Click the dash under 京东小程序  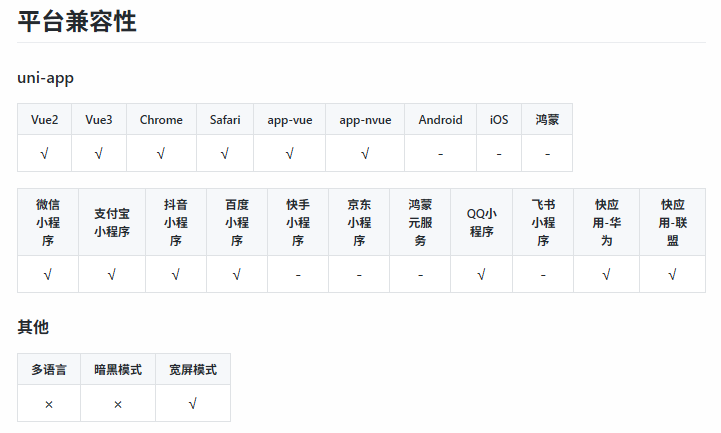point(359,275)
